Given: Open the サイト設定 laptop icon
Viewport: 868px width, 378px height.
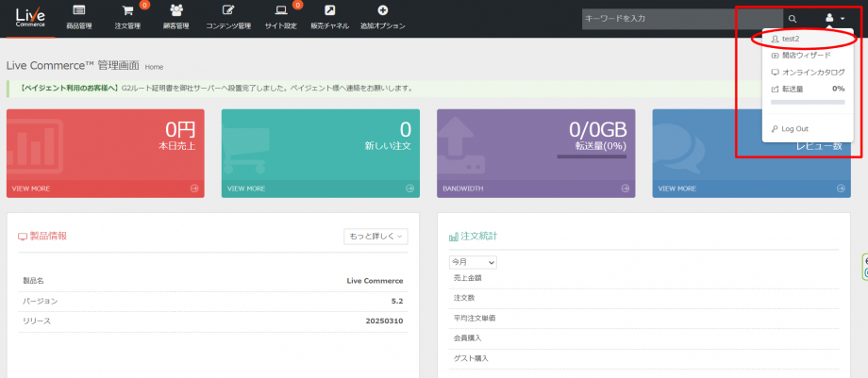Looking at the screenshot, I should pyautogui.click(x=281, y=11).
